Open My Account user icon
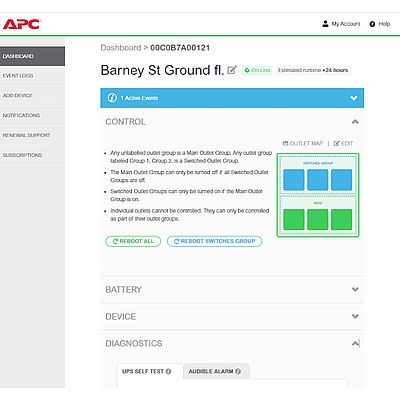This screenshot has height=400, width=400. pos(325,24)
